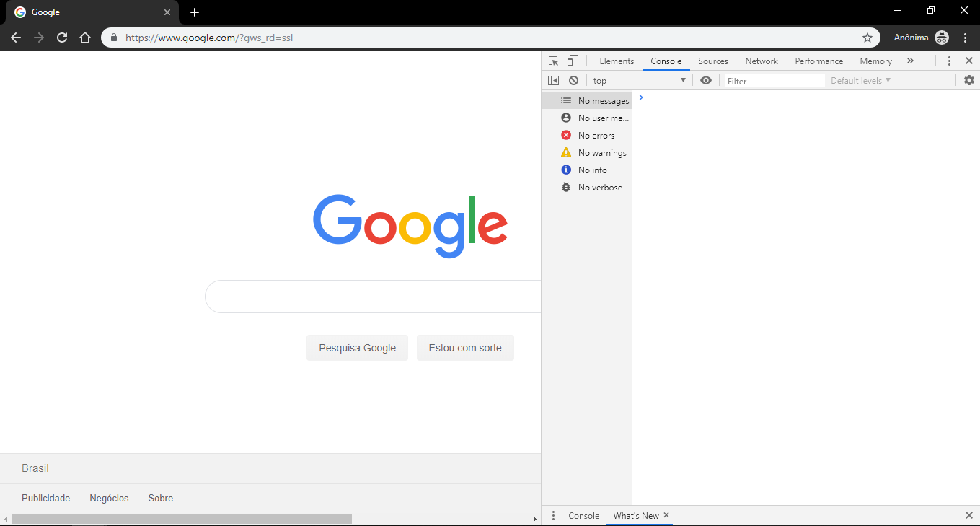Viewport: 980px width, 526px height.
Task: Select the Console tab in DevTools
Action: (666, 61)
